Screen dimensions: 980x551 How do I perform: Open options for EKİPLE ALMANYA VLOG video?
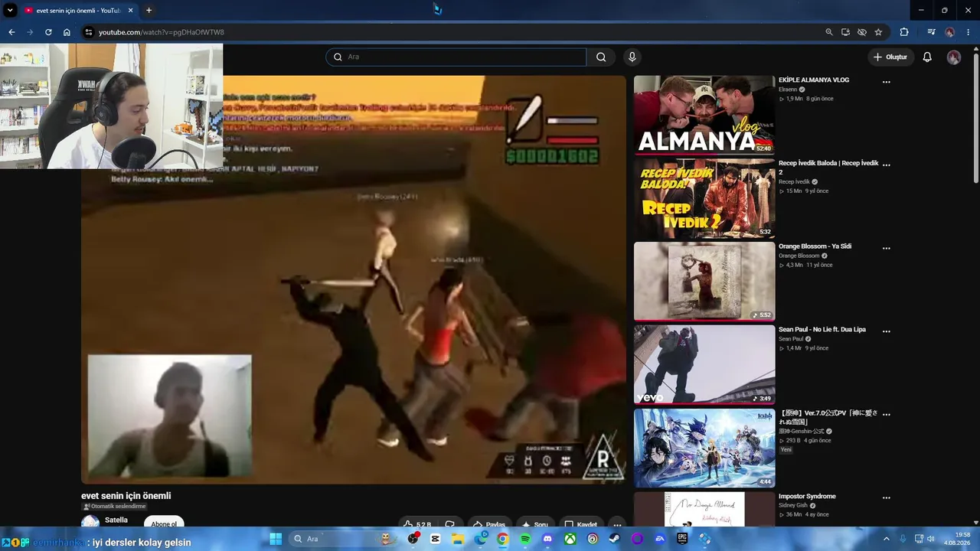(x=887, y=82)
